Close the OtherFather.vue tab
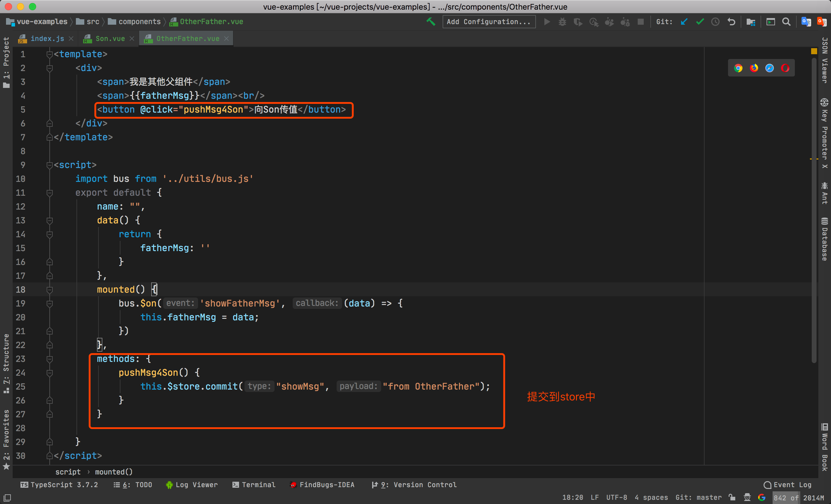Image resolution: width=831 pixels, height=504 pixels. click(227, 39)
